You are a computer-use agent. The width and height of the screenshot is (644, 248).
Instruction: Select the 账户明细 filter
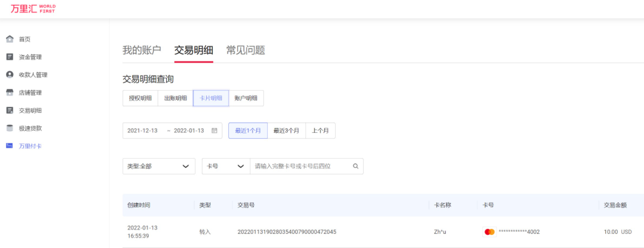[x=246, y=98]
